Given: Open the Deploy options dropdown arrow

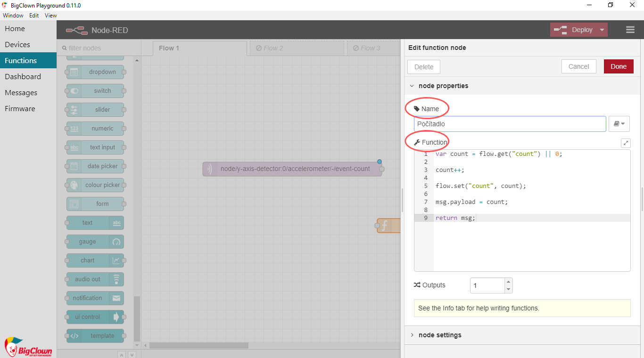Looking at the screenshot, I should pos(602,30).
